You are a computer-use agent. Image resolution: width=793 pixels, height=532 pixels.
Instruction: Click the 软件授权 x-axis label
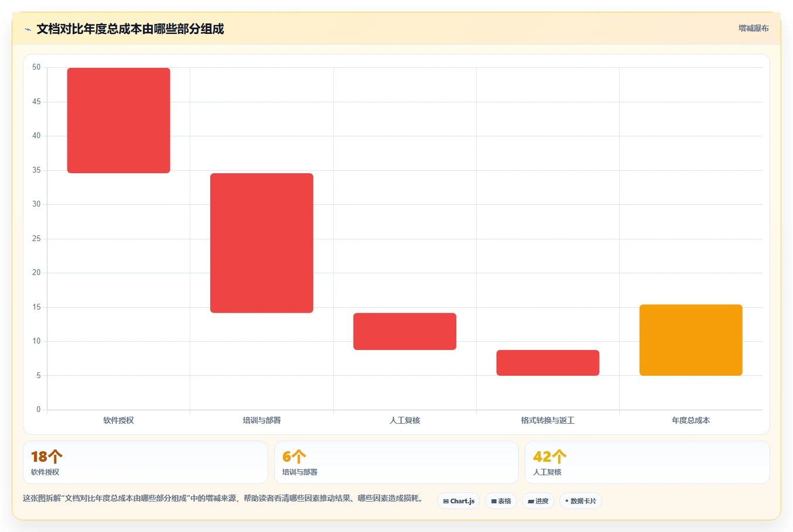click(118, 420)
